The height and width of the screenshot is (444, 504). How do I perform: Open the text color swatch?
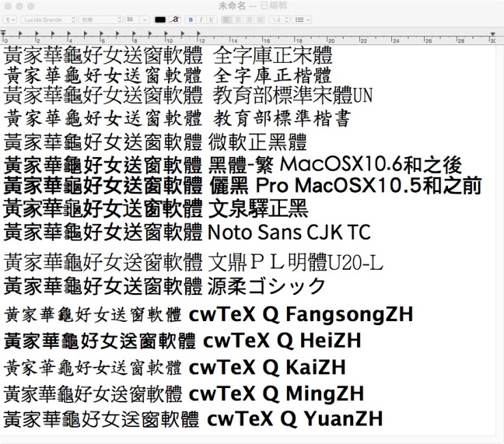[160, 20]
